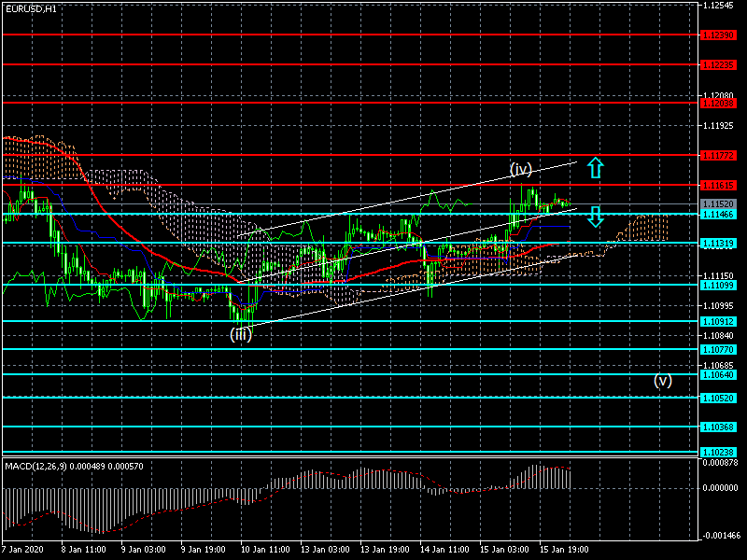Select the 1.11099 cyan level label
The image size is (747, 560).
point(718,286)
